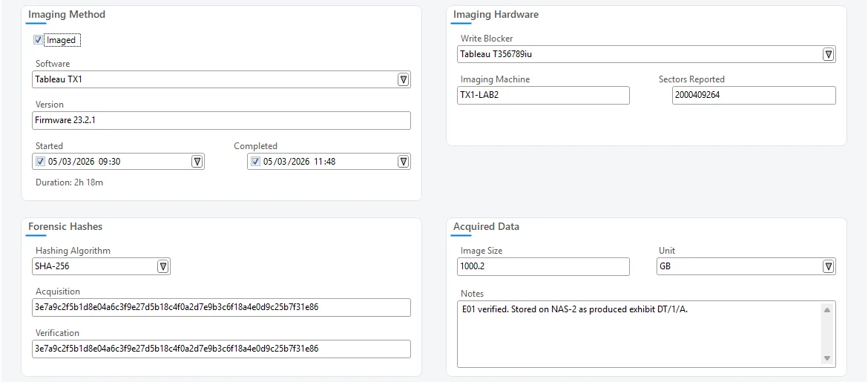Click the SHA-256 algorithm combo box

[x=102, y=266]
